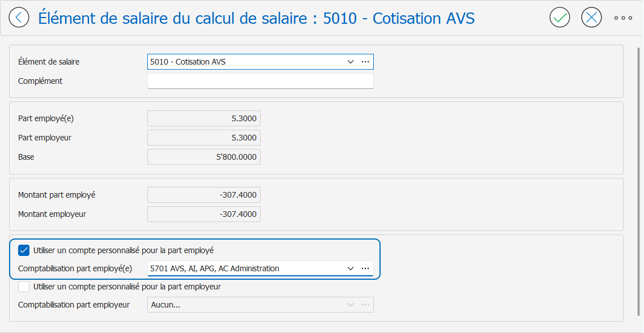
Task: Click the Part employé(e) value field
Action: click(x=204, y=118)
